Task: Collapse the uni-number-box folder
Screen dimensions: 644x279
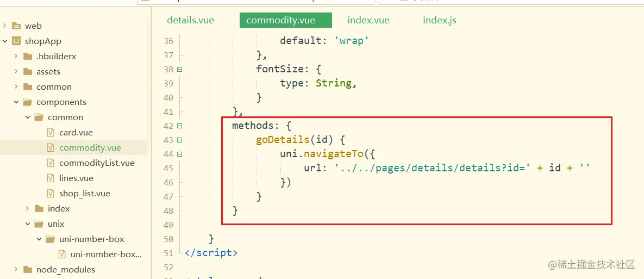Action: tap(39, 239)
